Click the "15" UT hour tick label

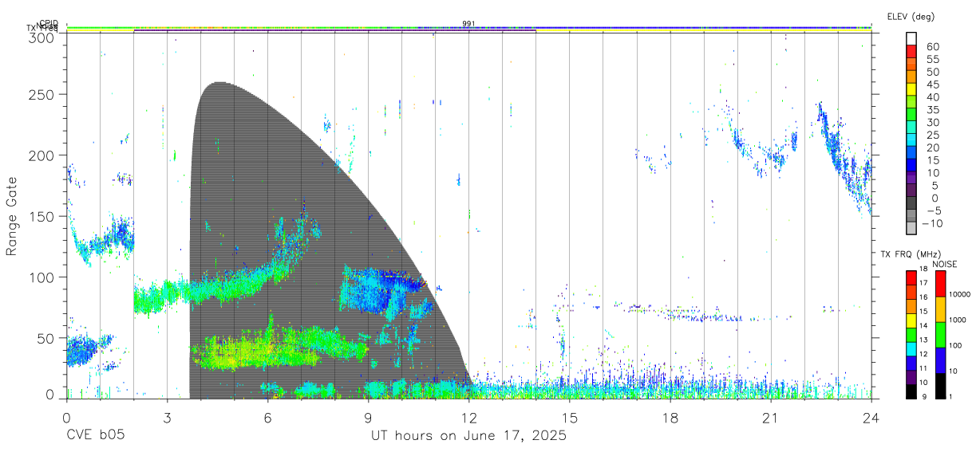[569, 418]
